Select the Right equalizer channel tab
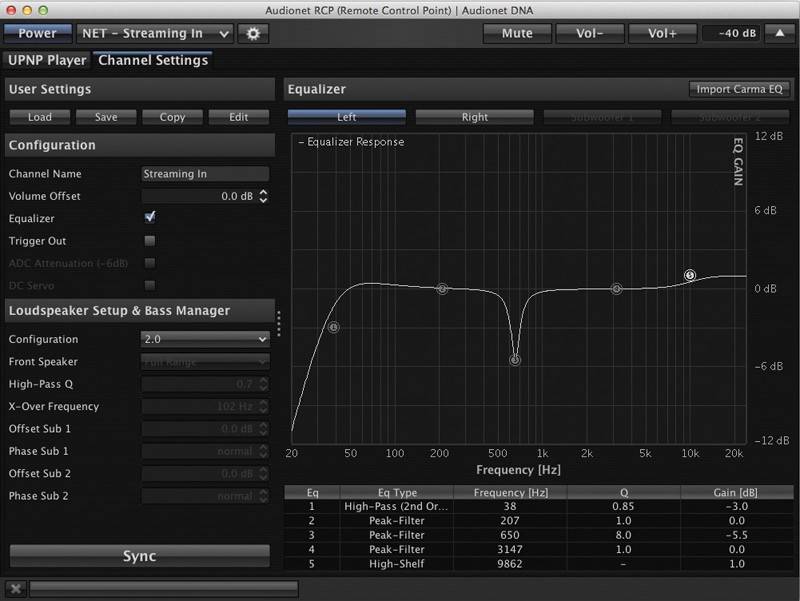The image size is (800, 601). [x=474, y=117]
